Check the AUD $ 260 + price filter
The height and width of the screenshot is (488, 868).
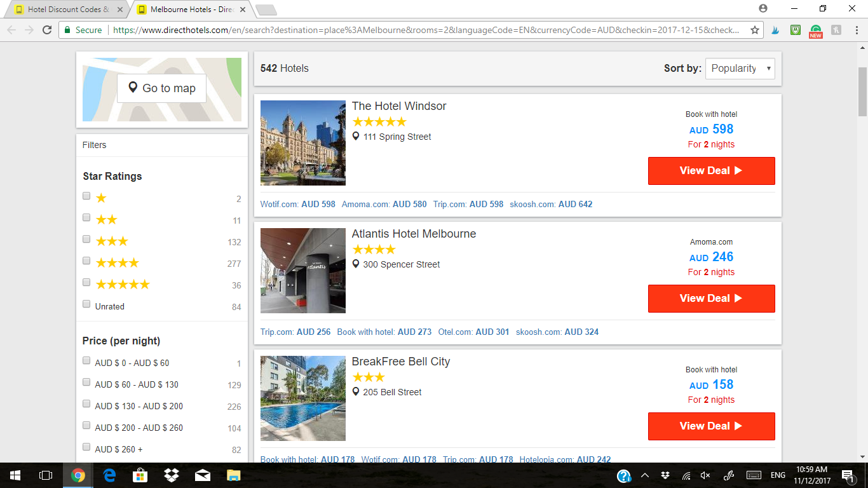point(86,447)
